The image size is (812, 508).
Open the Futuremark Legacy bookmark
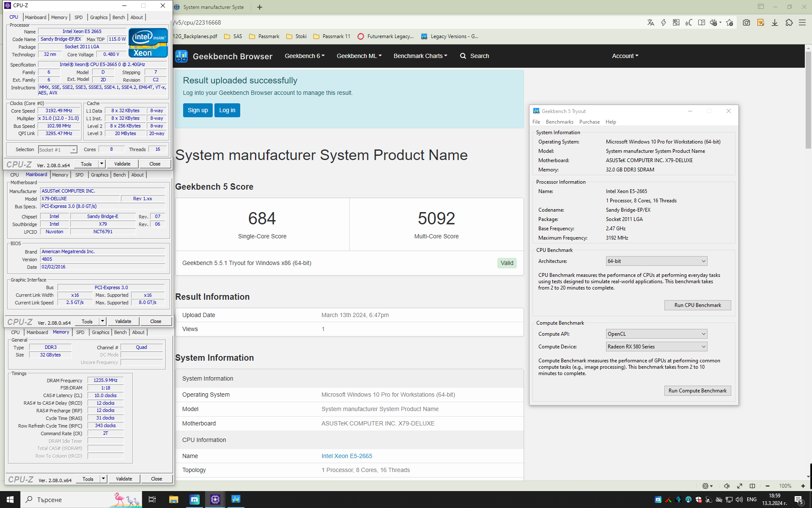(x=386, y=36)
